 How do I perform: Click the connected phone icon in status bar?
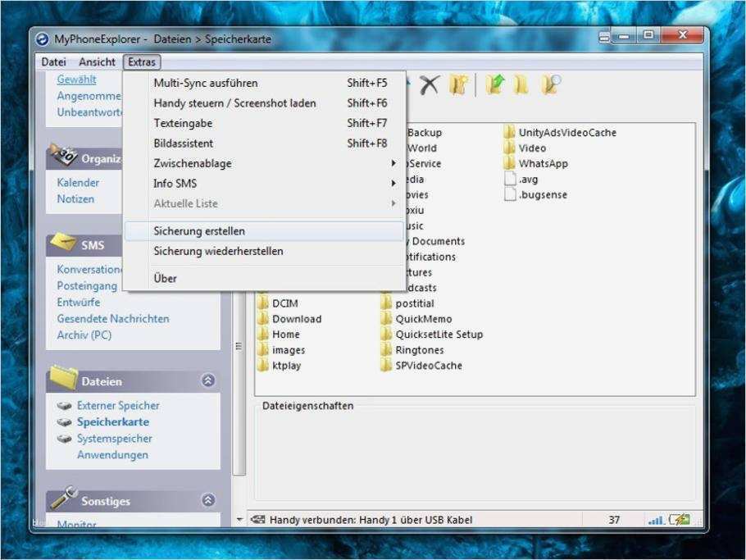pyautogui.click(x=259, y=519)
